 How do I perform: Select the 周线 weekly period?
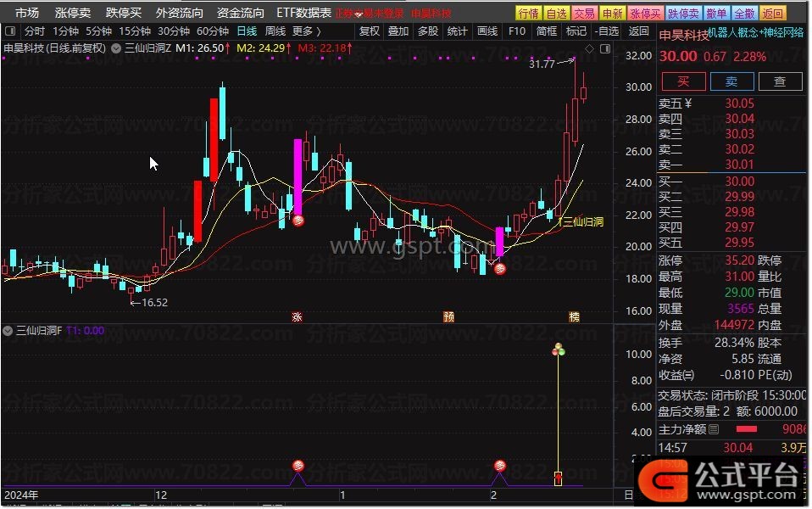click(x=275, y=31)
